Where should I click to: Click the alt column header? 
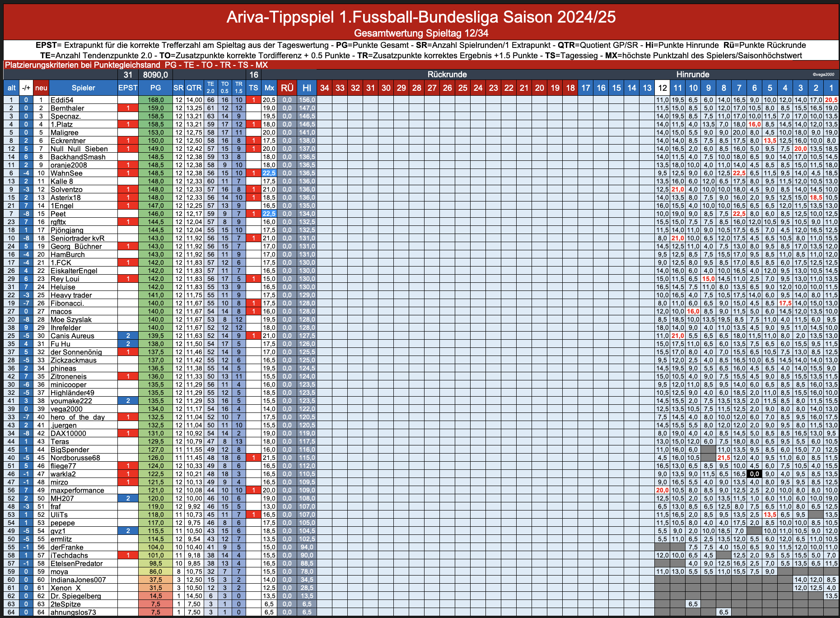(12, 88)
